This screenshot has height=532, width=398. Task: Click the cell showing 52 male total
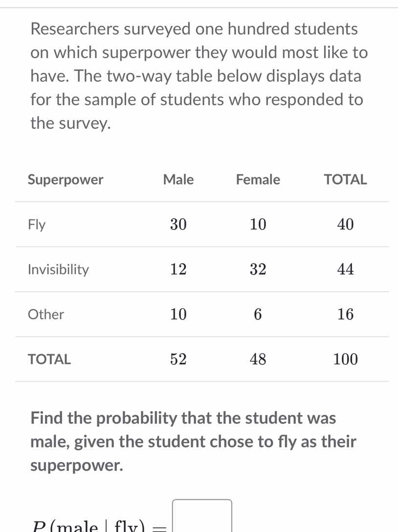click(x=178, y=359)
